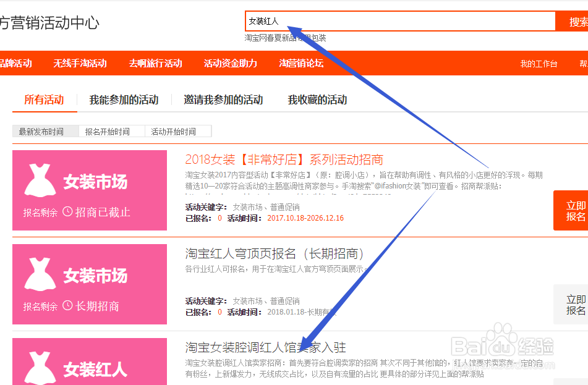Open the 活动资金助力 menu
This screenshot has height=385, width=588.
[x=231, y=62]
